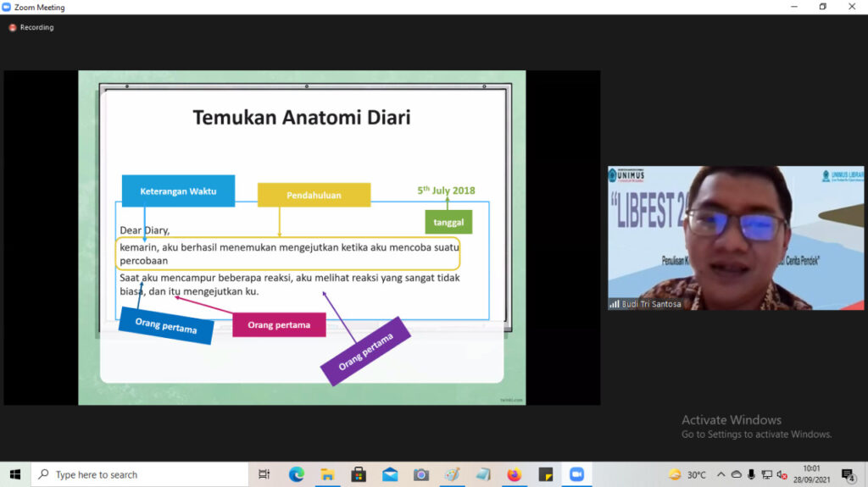Image resolution: width=868 pixels, height=487 pixels.
Task: Maximize the Zoom Meeting window
Action: tap(822, 7)
